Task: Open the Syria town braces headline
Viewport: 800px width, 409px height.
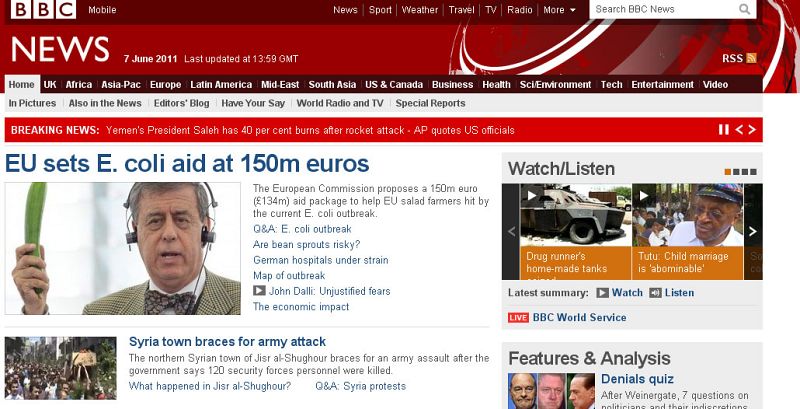Action: (x=227, y=342)
